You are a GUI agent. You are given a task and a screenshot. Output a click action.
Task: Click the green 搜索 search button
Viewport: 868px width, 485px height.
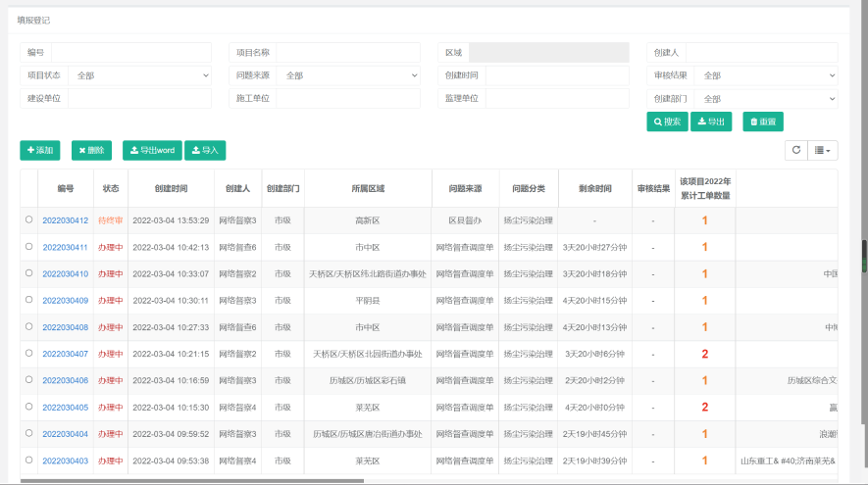click(x=667, y=121)
